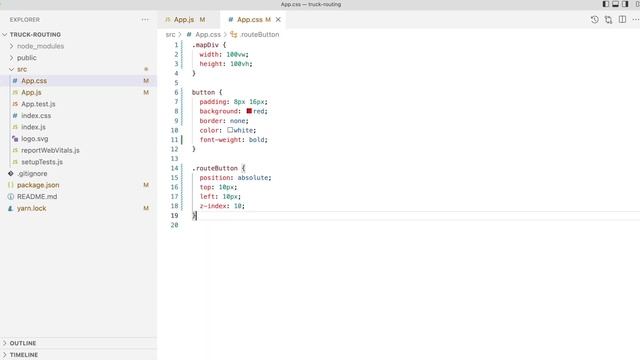This screenshot has width=640, height=360.
Task: Click the logo.svg file icon
Action: tap(15, 139)
